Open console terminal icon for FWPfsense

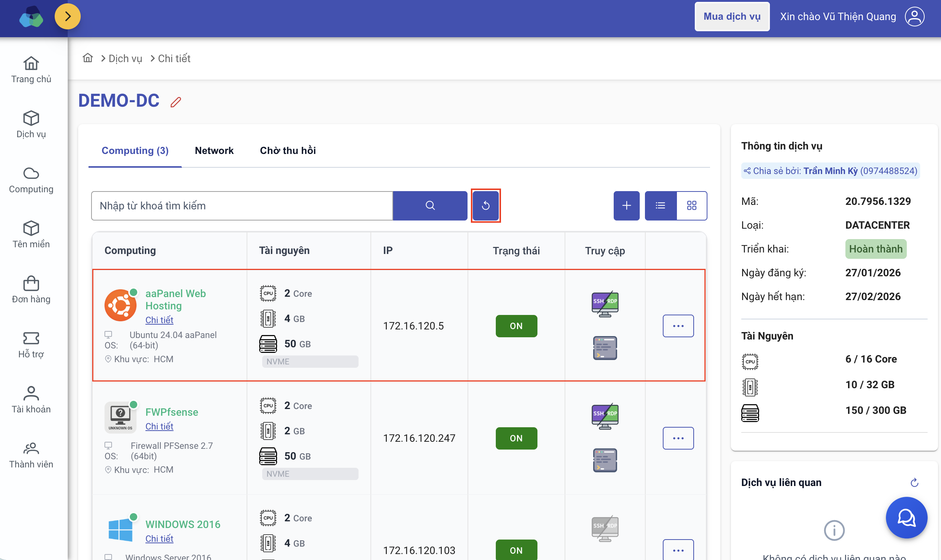[605, 460]
